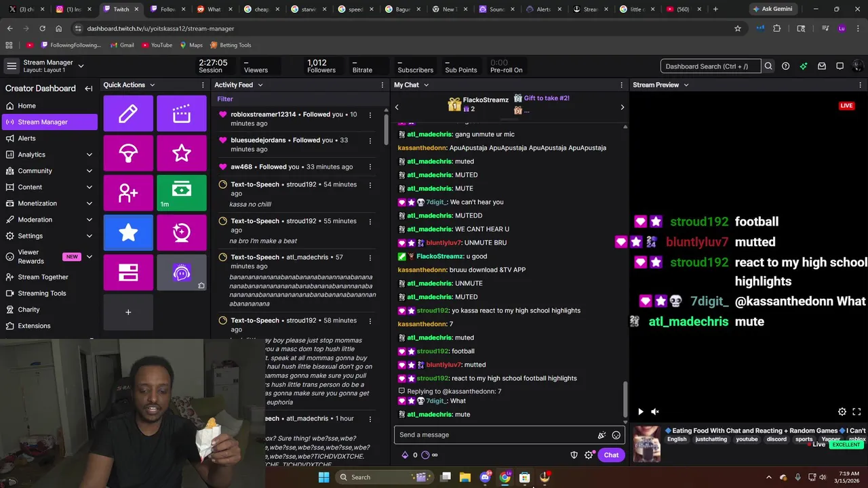Open File Explorer from the taskbar
The width and height of the screenshot is (868, 488).
[465, 477]
